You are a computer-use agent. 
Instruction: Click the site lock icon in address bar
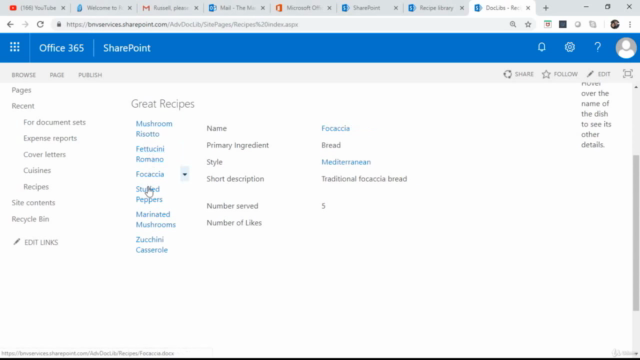tap(59, 24)
